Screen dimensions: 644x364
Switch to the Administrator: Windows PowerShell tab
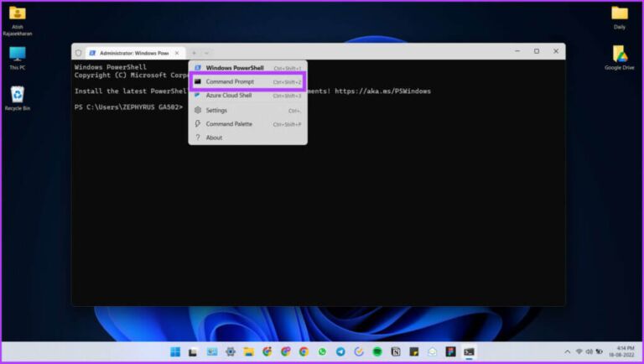(x=135, y=53)
